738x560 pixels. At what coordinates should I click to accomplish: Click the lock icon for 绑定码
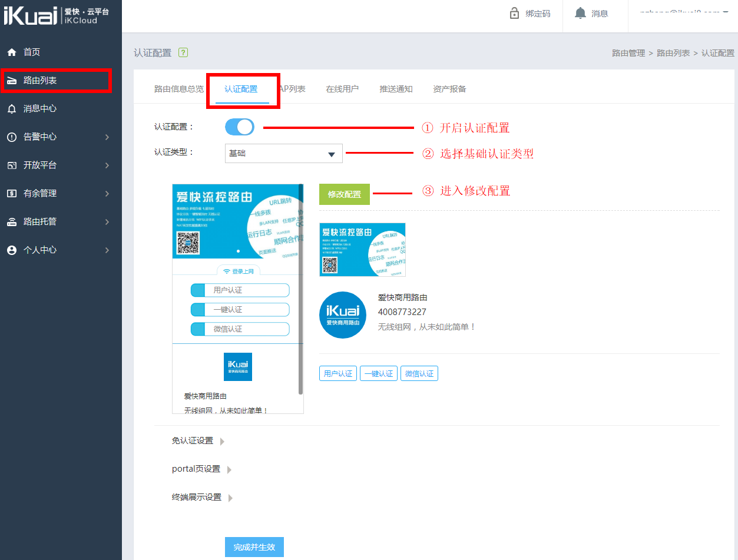(514, 13)
